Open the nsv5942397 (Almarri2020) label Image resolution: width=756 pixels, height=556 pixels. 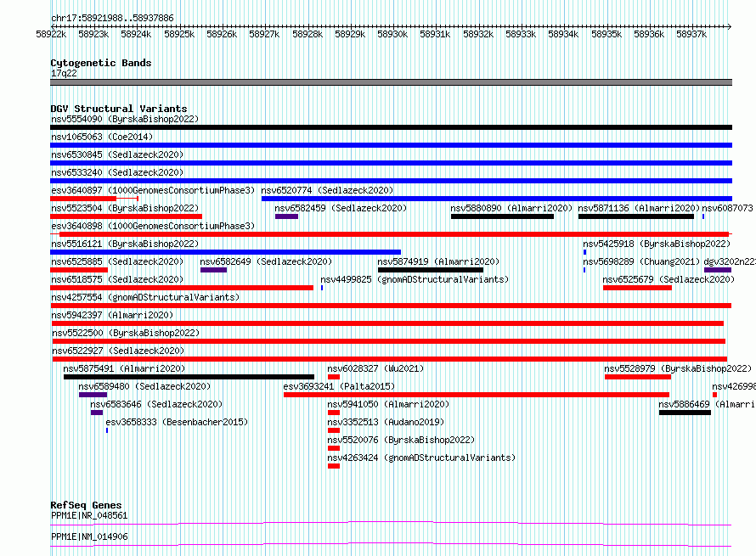tap(112, 315)
